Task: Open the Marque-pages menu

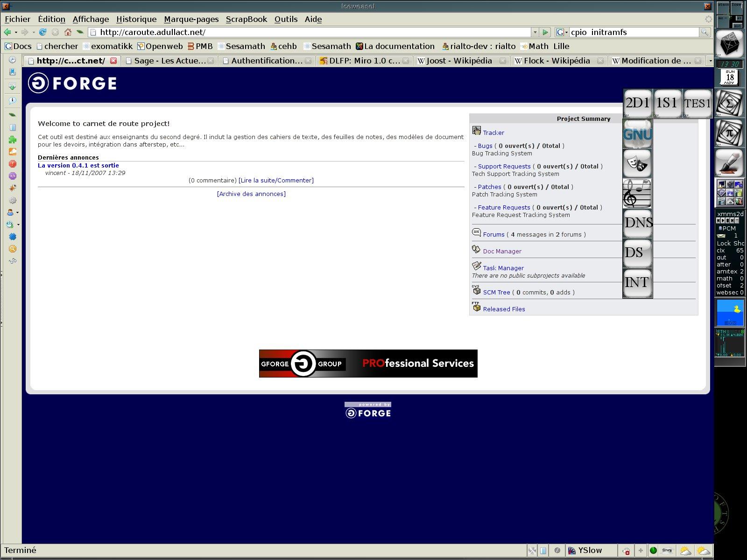Action: pyautogui.click(x=191, y=19)
